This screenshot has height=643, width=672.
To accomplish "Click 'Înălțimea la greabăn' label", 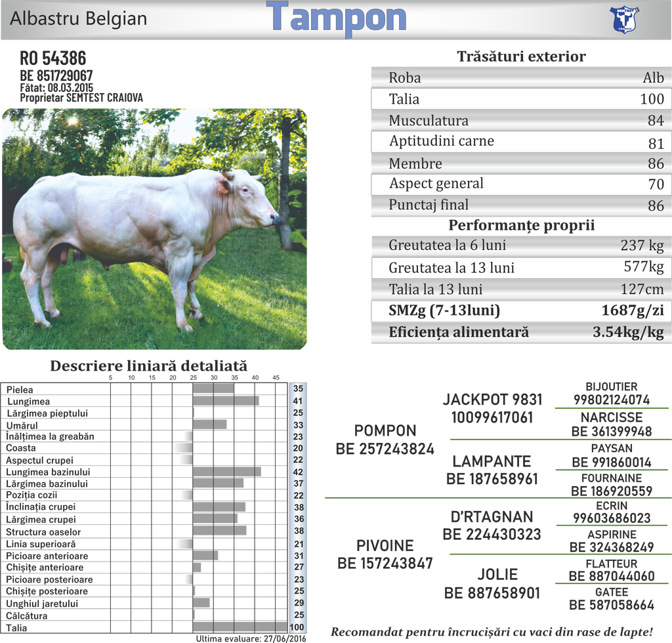I will tap(50, 436).
